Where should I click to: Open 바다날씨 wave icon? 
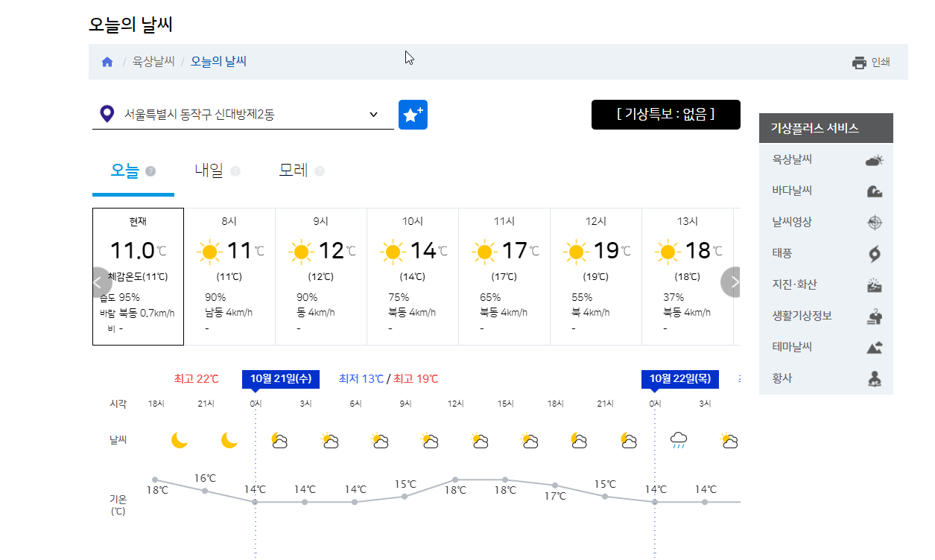pyautogui.click(x=875, y=191)
